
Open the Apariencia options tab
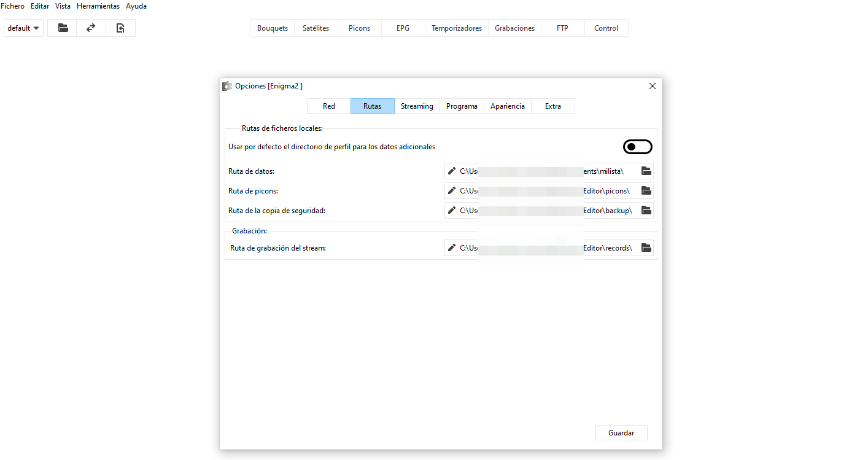507,106
